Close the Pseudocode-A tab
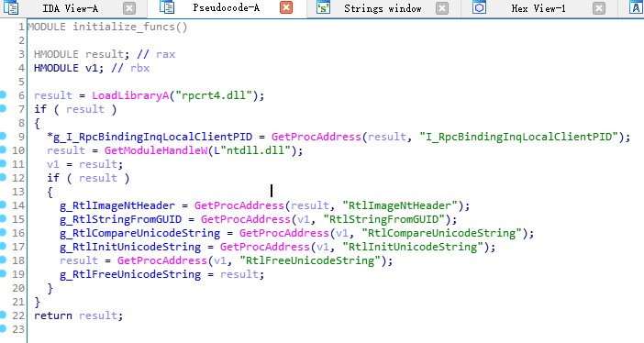Image resolution: width=644 pixels, height=343 pixels. pyautogui.click(x=286, y=7)
